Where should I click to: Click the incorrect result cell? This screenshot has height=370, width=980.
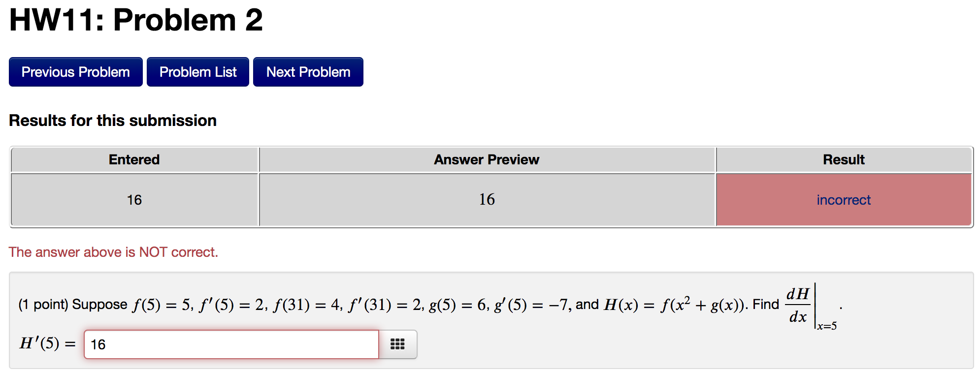[x=843, y=199]
